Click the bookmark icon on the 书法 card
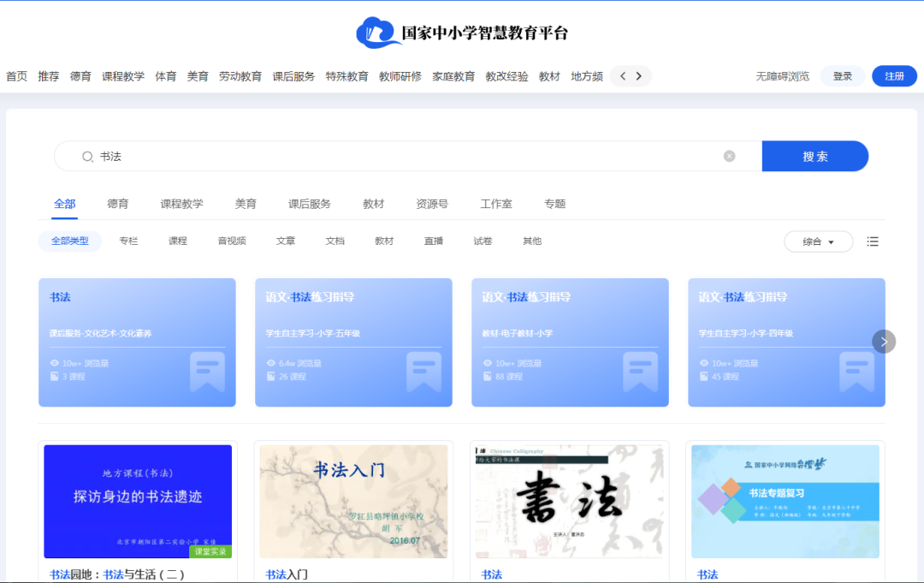This screenshot has height=583, width=924. point(208,371)
